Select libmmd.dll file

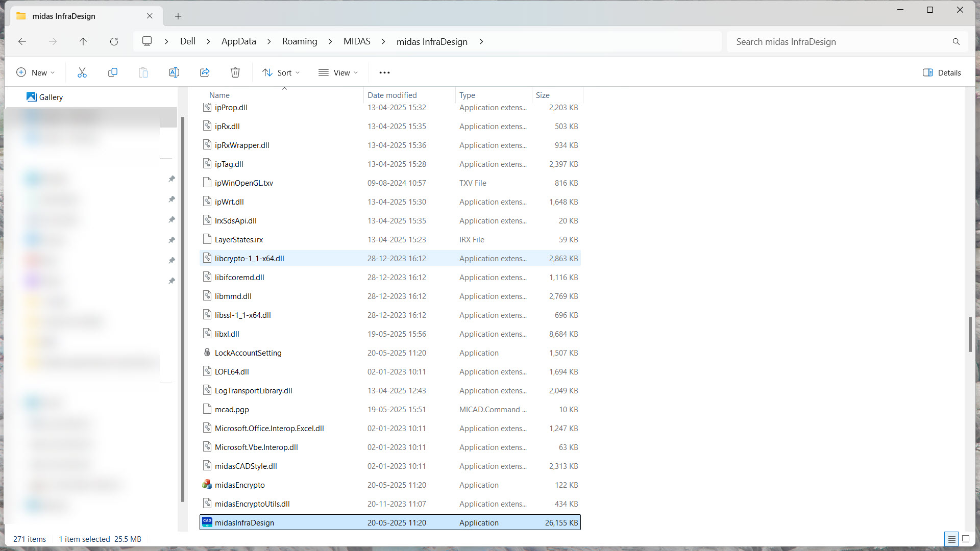pos(390,296)
